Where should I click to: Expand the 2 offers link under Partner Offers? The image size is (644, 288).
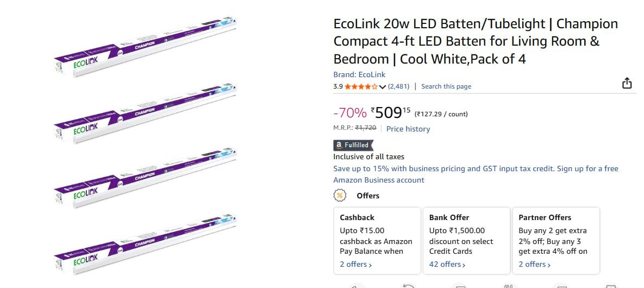pos(535,264)
